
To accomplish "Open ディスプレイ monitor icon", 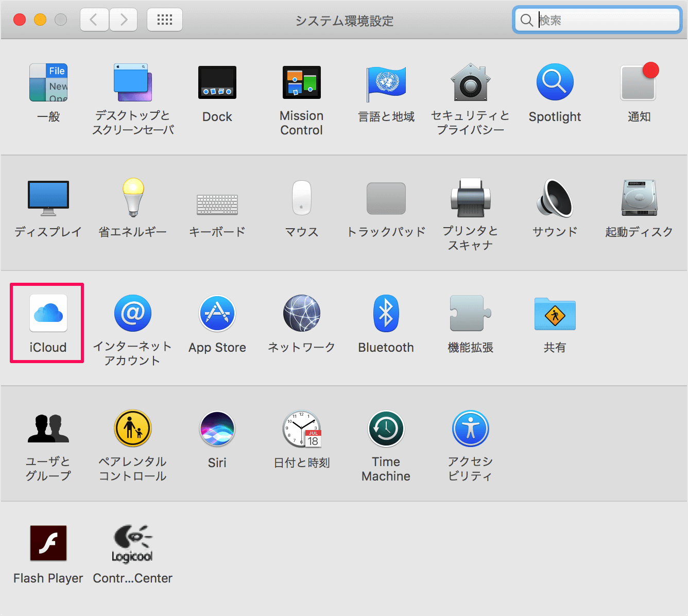I will tap(48, 198).
